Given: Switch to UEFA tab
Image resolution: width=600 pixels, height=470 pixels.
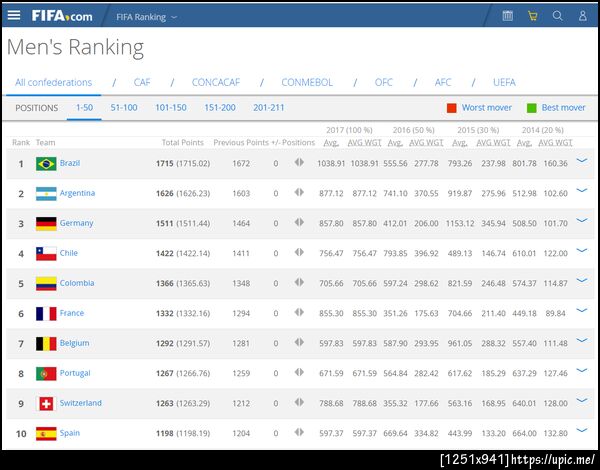Looking at the screenshot, I should click(x=504, y=83).
